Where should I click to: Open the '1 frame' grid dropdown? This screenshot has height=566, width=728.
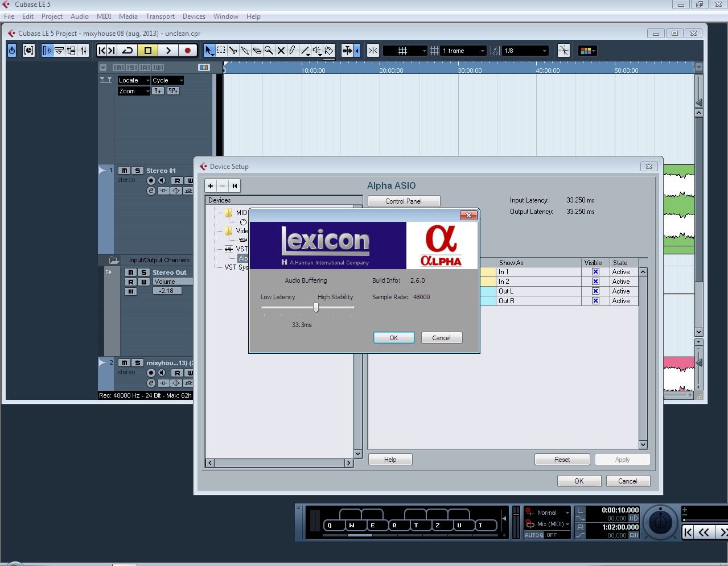464,51
